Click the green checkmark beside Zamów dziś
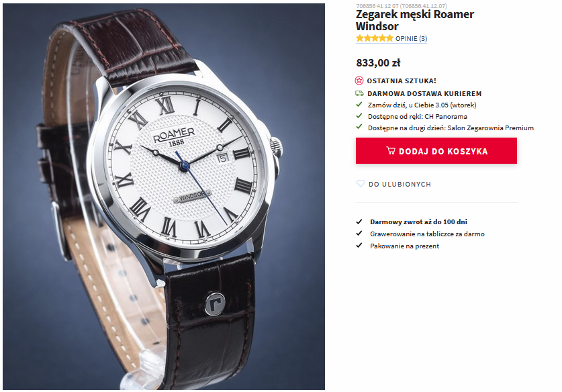The image size is (562, 392). (359, 105)
